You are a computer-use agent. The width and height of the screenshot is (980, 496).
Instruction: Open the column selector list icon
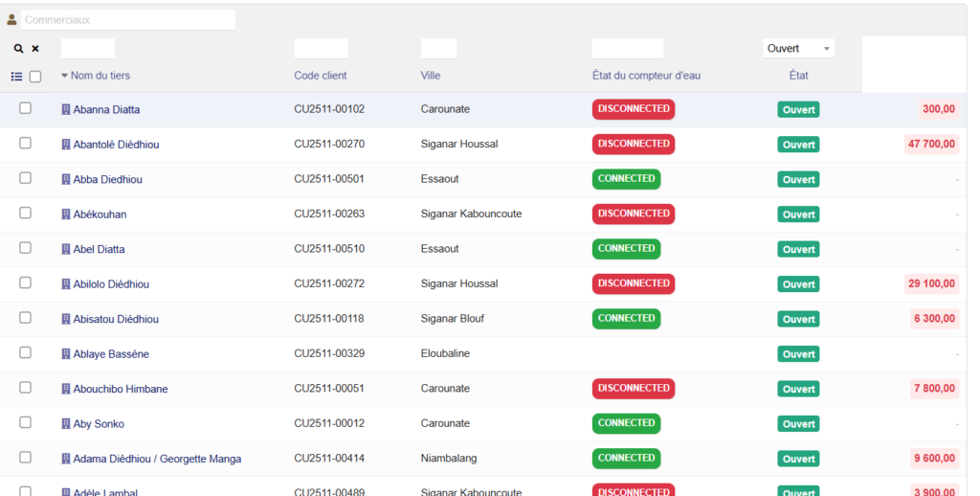click(17, 77)
